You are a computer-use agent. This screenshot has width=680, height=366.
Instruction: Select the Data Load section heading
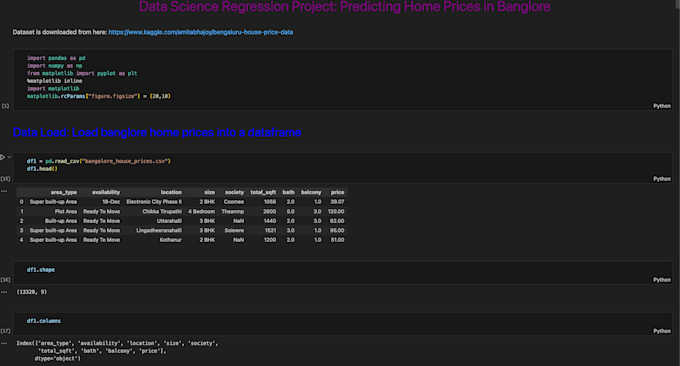tap(157, 132)
